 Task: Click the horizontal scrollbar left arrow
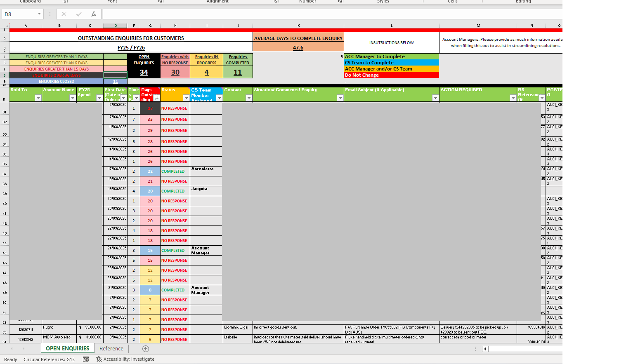[485, 349]
